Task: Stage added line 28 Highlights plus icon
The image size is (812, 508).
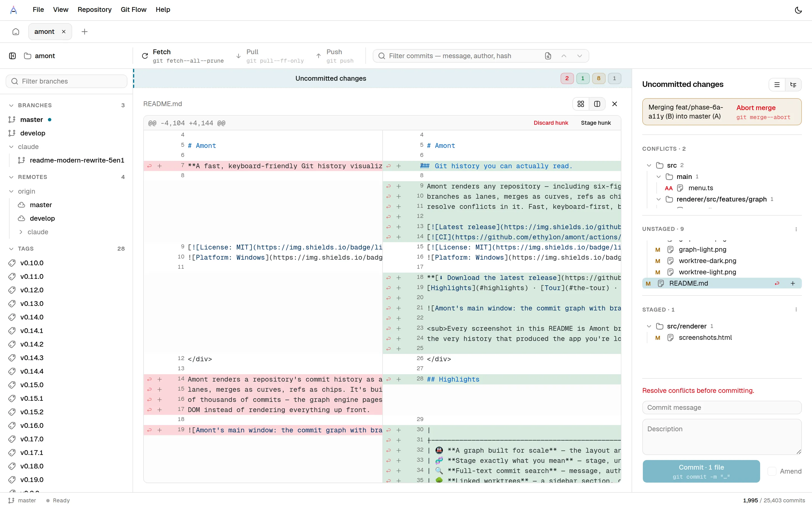Action: pos(399,379)
